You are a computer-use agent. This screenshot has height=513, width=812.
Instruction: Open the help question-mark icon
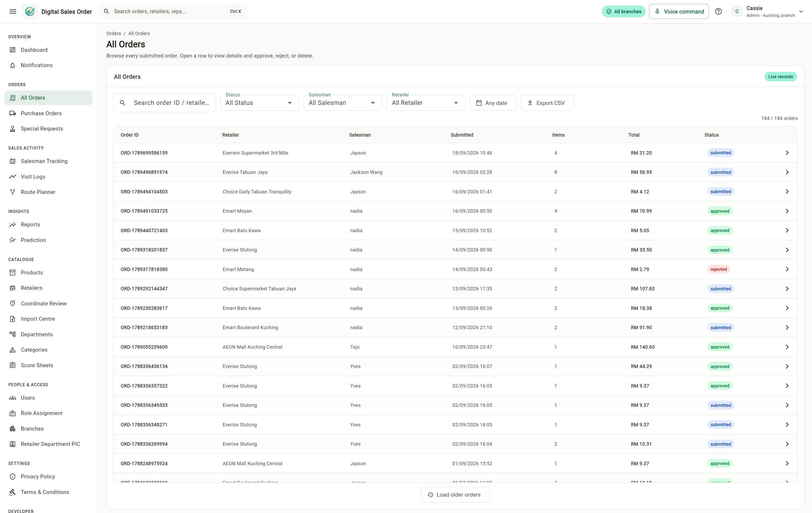(x=718, y=11)
